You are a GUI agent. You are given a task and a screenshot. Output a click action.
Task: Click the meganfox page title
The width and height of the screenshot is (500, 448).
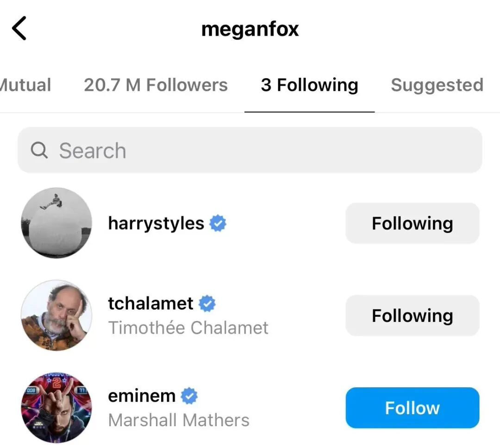pyautogui.click(x=250, y=29)
